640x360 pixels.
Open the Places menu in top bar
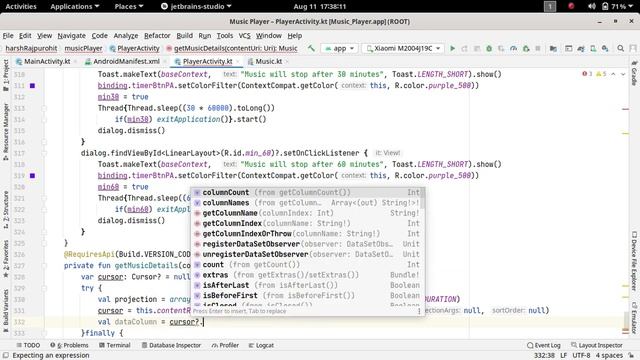coord(129,6)
